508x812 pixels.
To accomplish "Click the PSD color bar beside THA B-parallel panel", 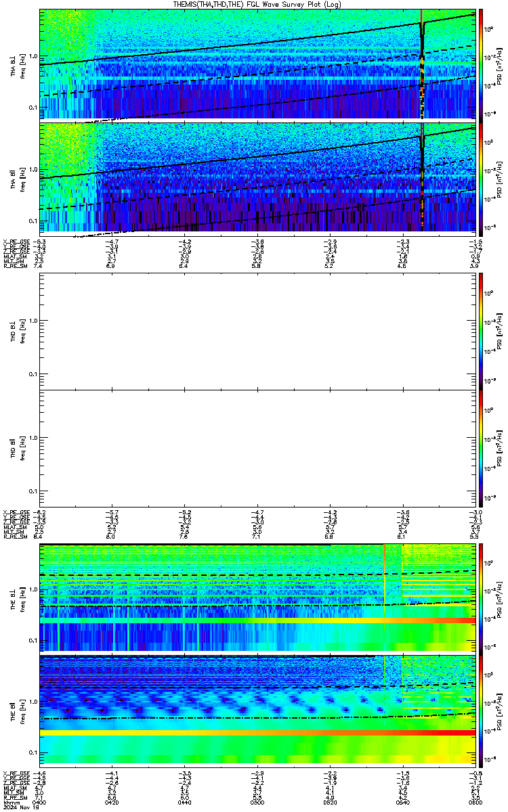I will [x=481, y=178].
